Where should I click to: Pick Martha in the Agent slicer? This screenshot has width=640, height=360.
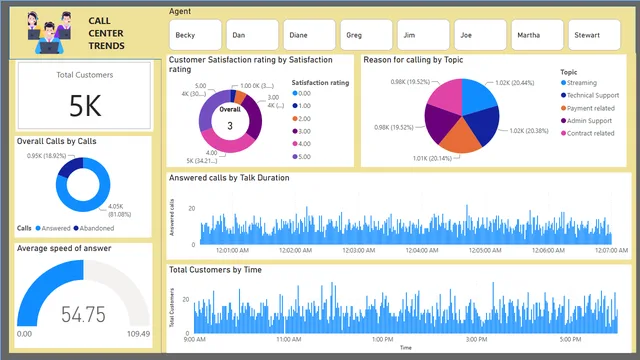tap(537, 35)
